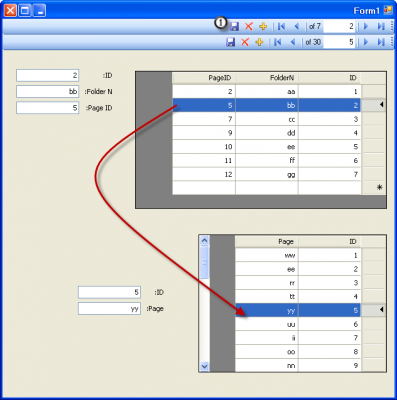Click the lower ID text box next to the Page grid
This screenshot has height=400, width=397.
109,292
